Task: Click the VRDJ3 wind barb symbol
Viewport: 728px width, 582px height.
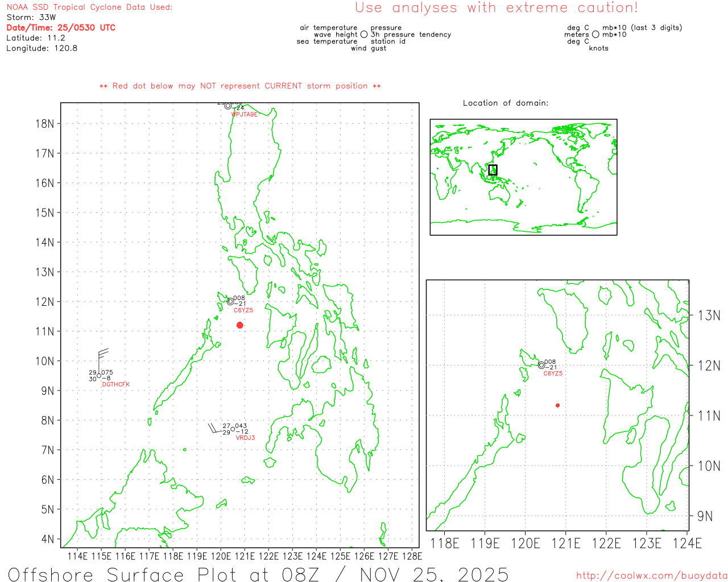Action: pos(214,428)
